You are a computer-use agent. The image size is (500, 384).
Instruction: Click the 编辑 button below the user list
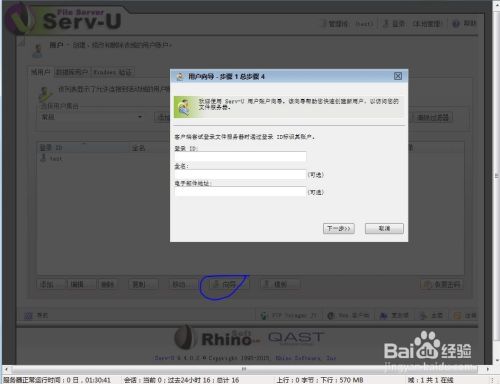tap(81, 284)
